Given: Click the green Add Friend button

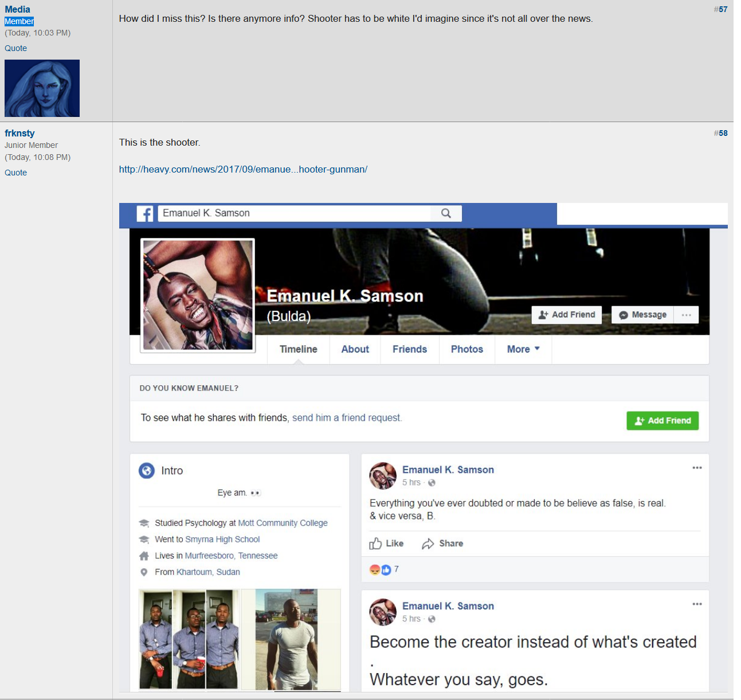Looking at the screenshot, I should [662, 421].
